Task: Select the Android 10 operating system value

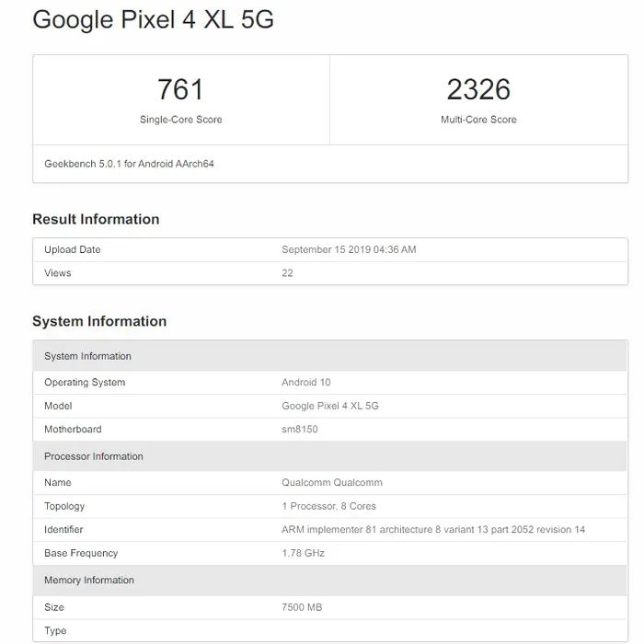Action: tap(306, 382)
